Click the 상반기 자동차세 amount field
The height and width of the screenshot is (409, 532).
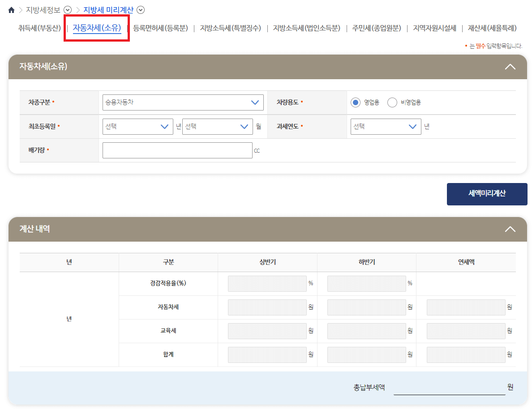(x=267, y=307)
